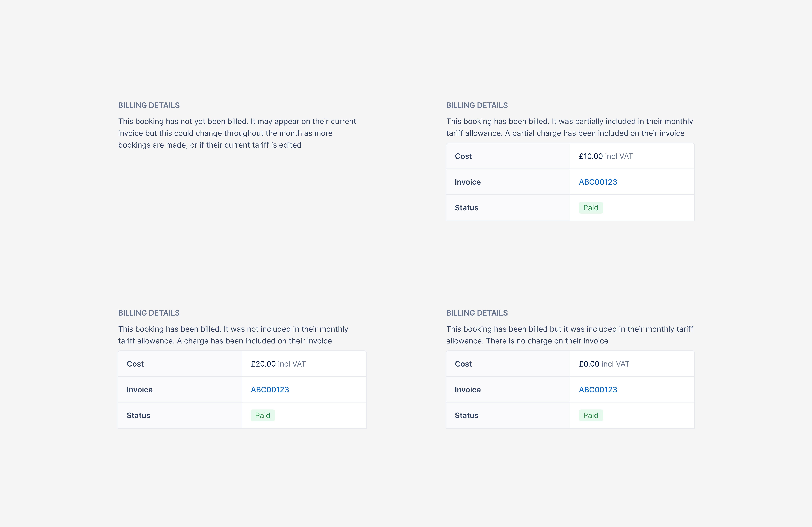Click the top-left BILLING DETAILS heading
This screenshot has height=527, width=812.
[149, 105]
